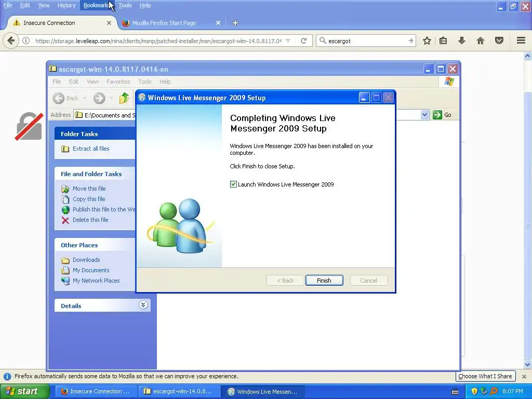Click Explorer Back button
The width and height of the screenshot is (532, 399).
[66, 98]
